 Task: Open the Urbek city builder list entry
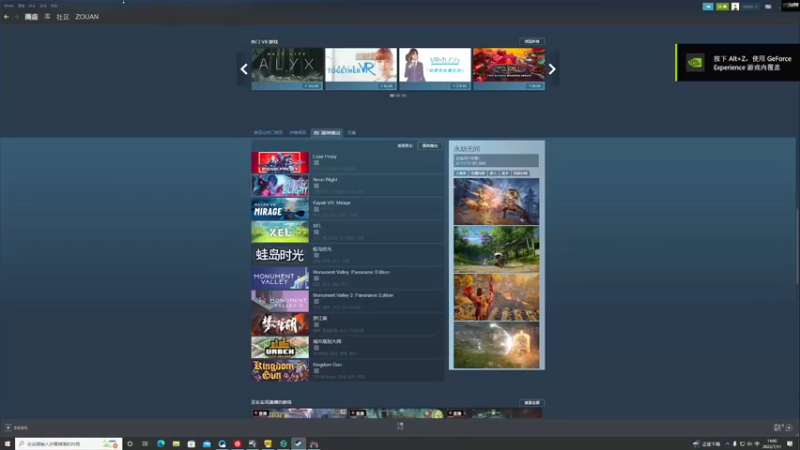coord(347,347)
